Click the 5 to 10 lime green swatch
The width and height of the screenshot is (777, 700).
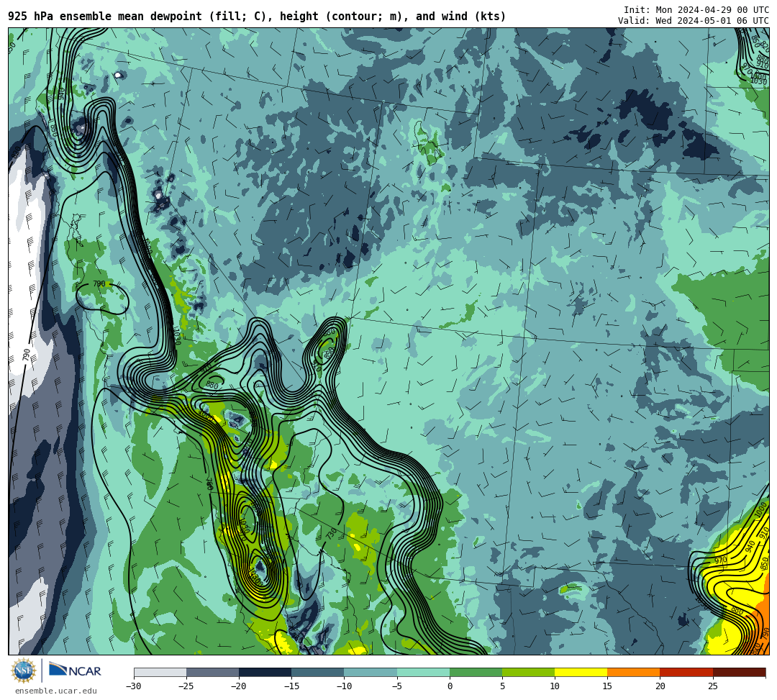(528, 672)
